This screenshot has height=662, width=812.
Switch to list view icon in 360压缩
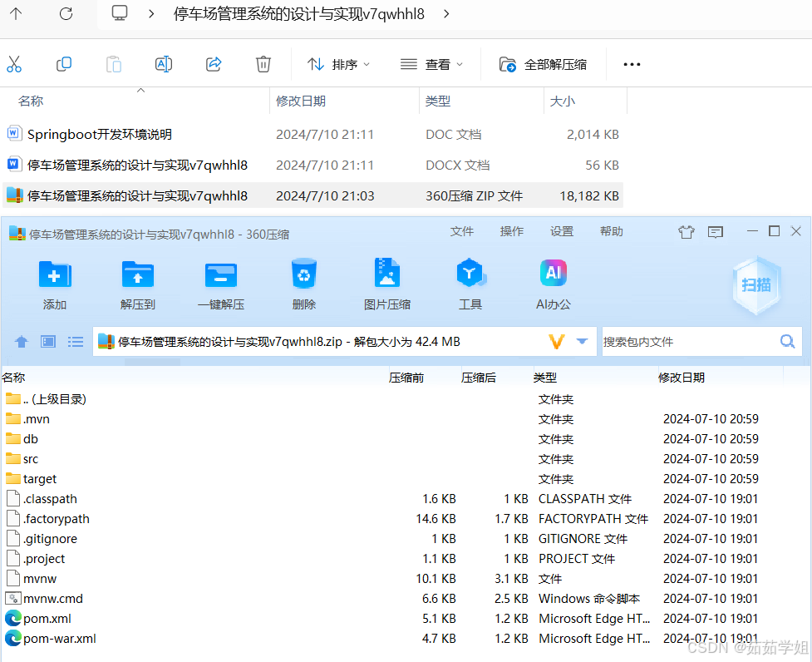[76, 342]
